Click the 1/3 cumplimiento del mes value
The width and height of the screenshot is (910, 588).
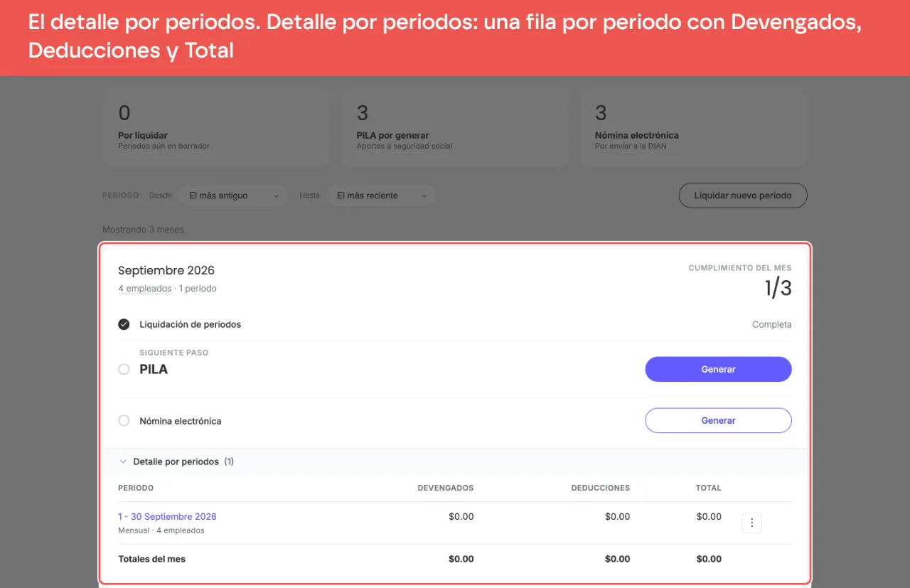pos(778,288)
